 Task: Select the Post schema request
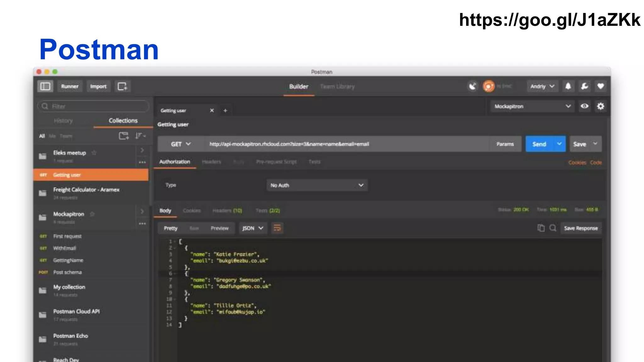click(91, 272)
